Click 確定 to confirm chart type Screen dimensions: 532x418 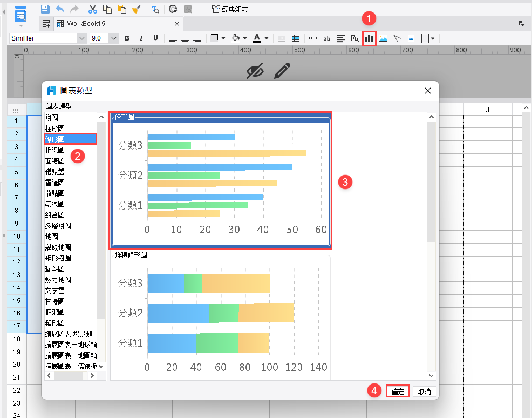pos(398,392)
